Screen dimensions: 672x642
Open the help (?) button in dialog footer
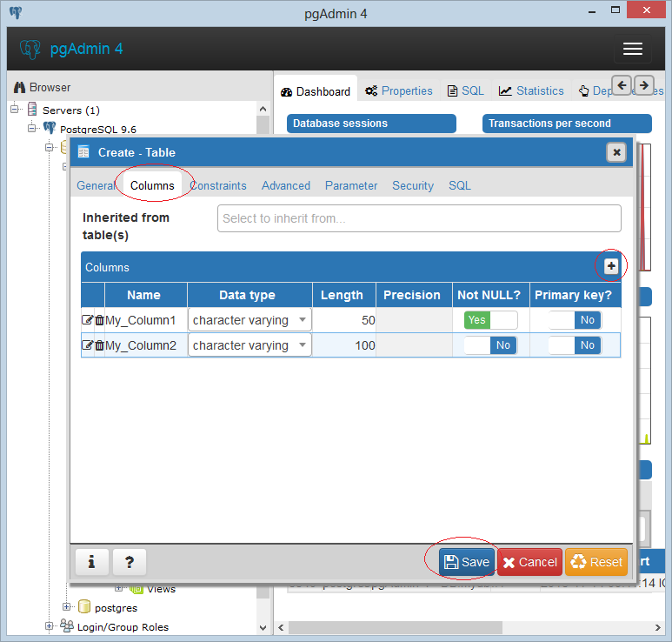point(130,562)
